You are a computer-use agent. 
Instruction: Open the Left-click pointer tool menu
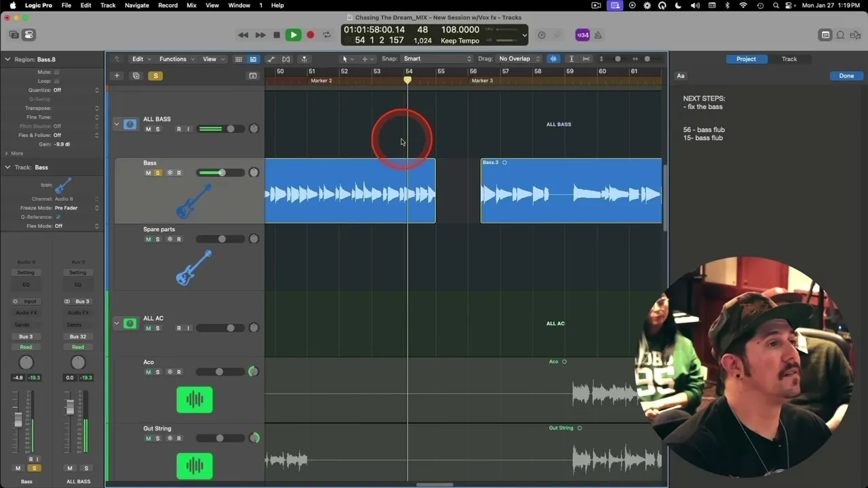(x=347, y=59)
